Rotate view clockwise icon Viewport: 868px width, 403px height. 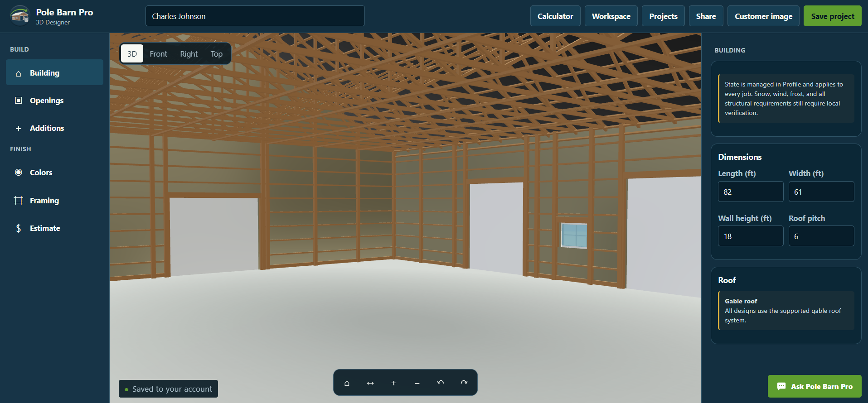click(464, 383)
